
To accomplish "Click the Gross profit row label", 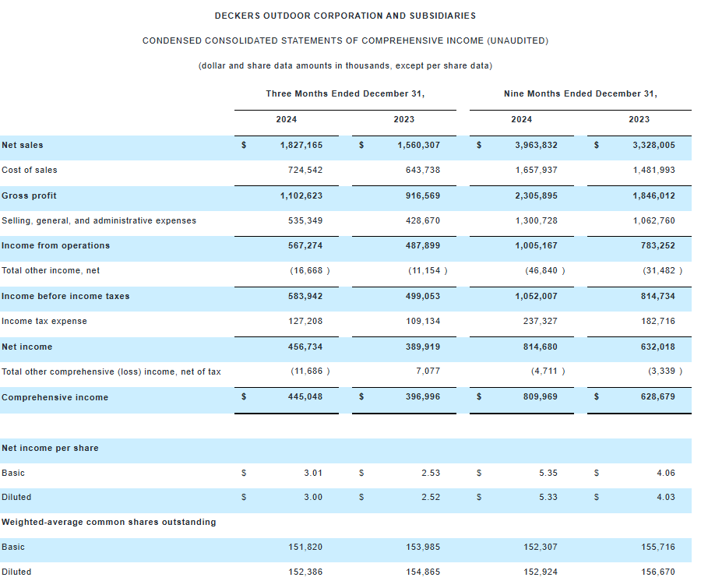I will [29, 195].
